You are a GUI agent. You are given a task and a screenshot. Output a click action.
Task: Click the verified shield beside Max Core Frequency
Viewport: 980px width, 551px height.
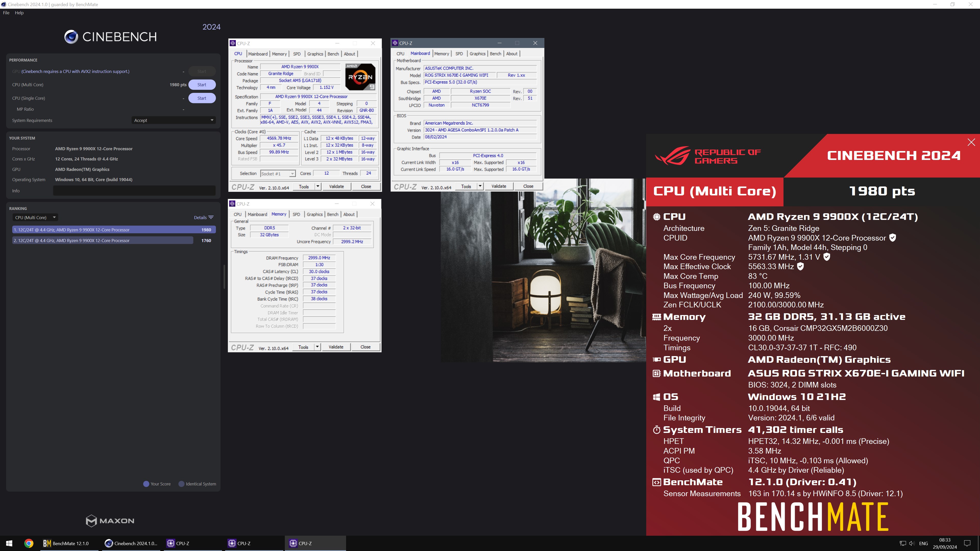pyautogui.click(x=827, y=257)
